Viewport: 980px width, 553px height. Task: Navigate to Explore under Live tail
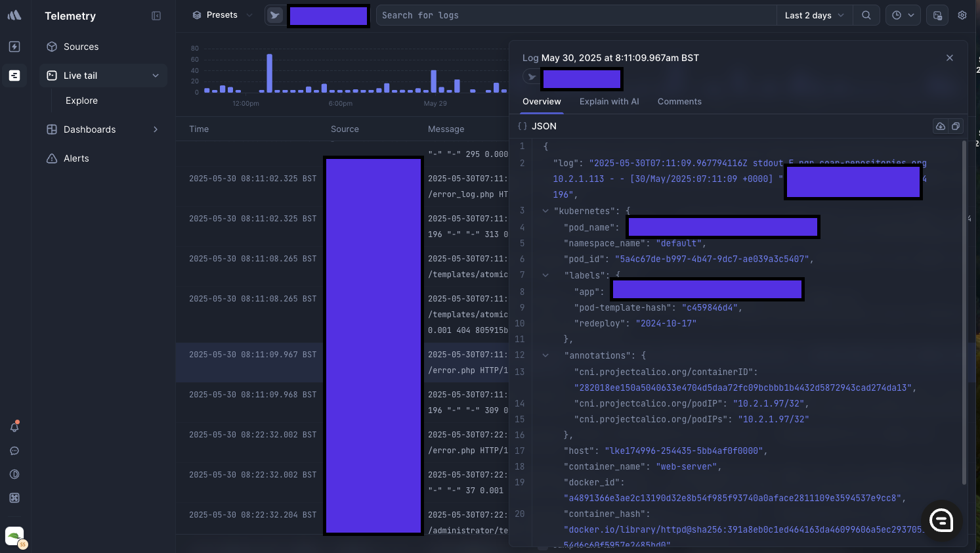(x=81, y=100)
